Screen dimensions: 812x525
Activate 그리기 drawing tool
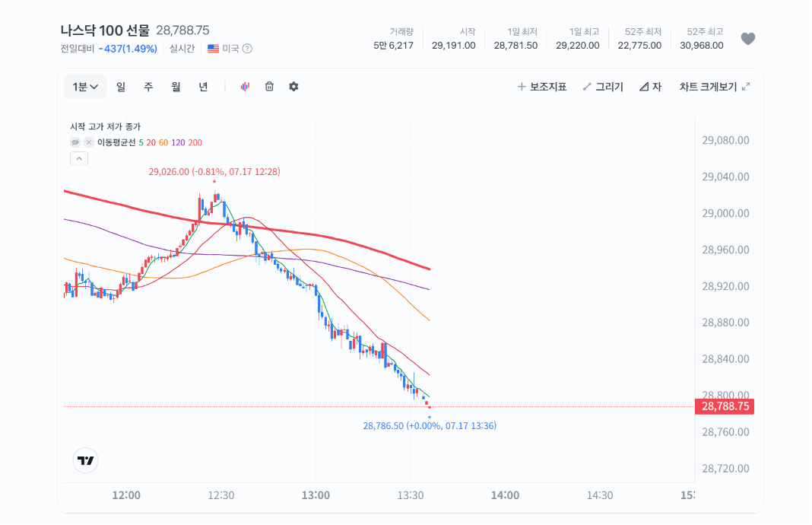pyautogui.click(x=603, y=87)
